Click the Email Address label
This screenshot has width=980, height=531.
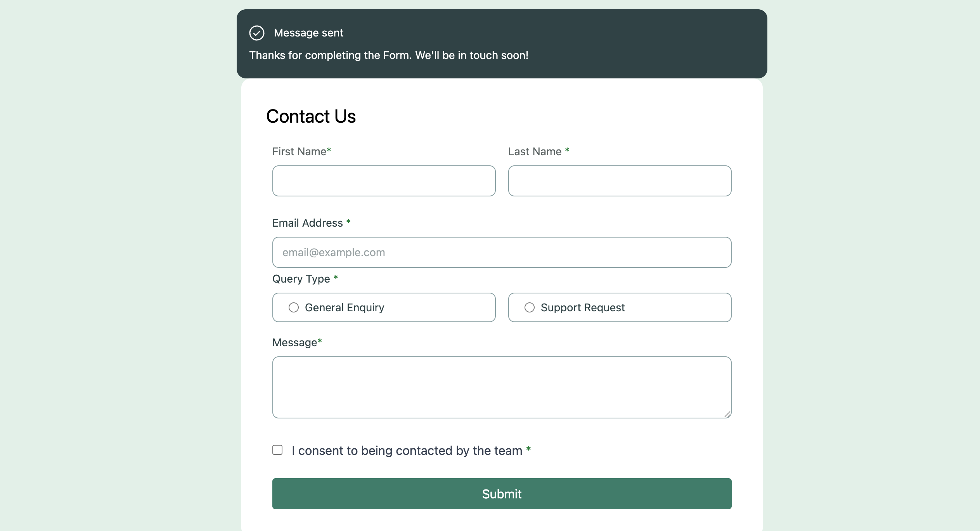tap(311, 223)
